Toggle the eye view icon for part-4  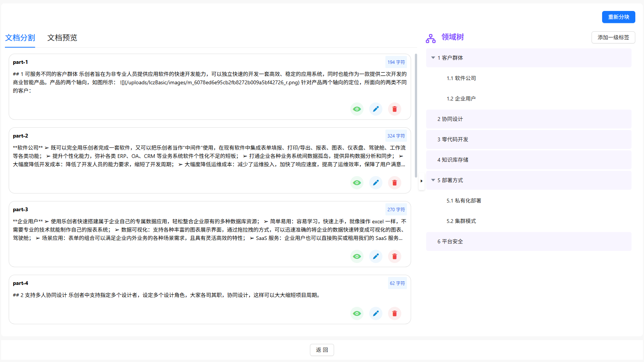357,314
